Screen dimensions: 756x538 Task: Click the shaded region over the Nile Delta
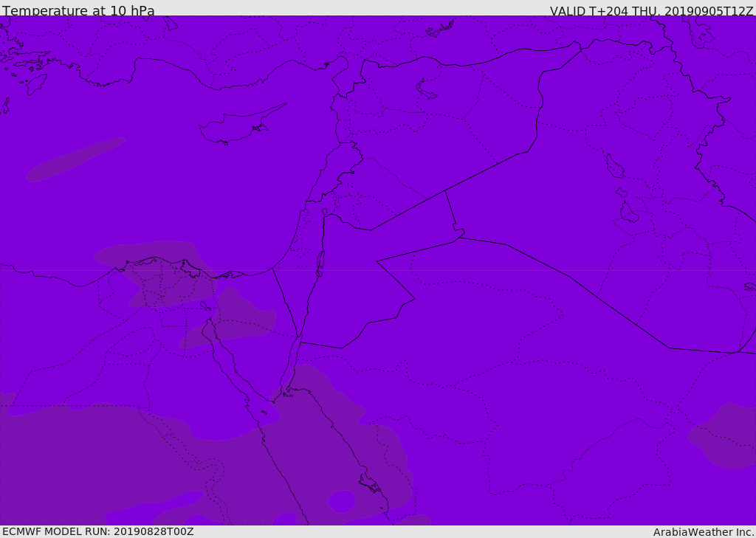(157, 274)
